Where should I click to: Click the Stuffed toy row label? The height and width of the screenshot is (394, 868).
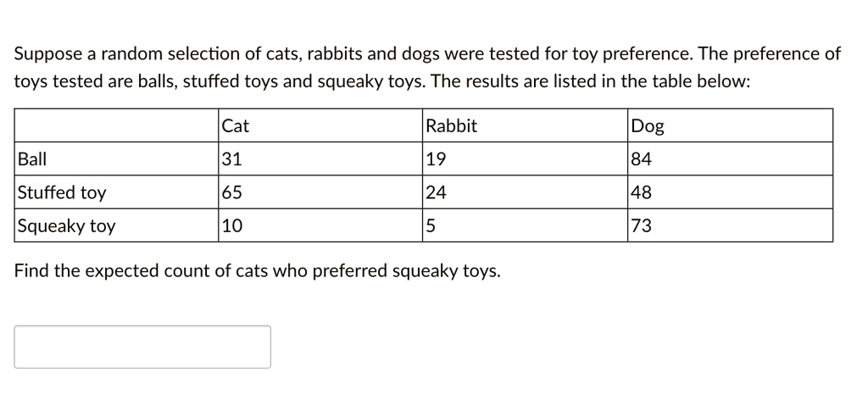(x=116, y=192)
